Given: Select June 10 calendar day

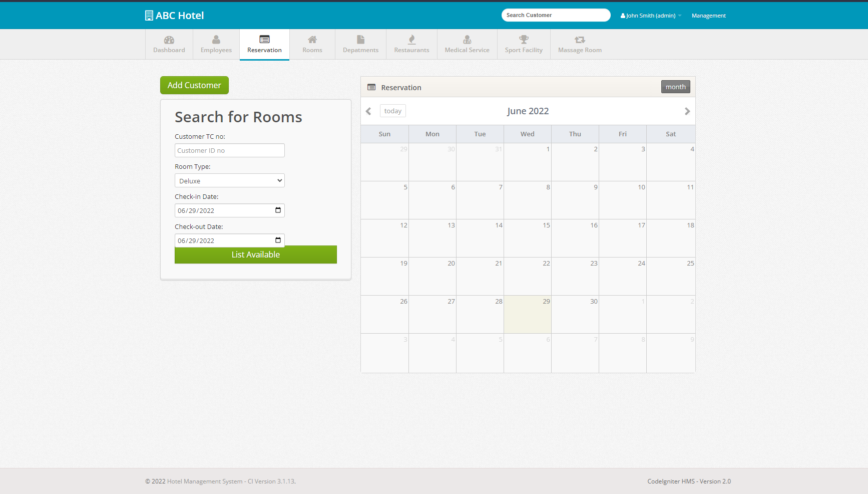Looking at the screenshot, I should (623, 200).
